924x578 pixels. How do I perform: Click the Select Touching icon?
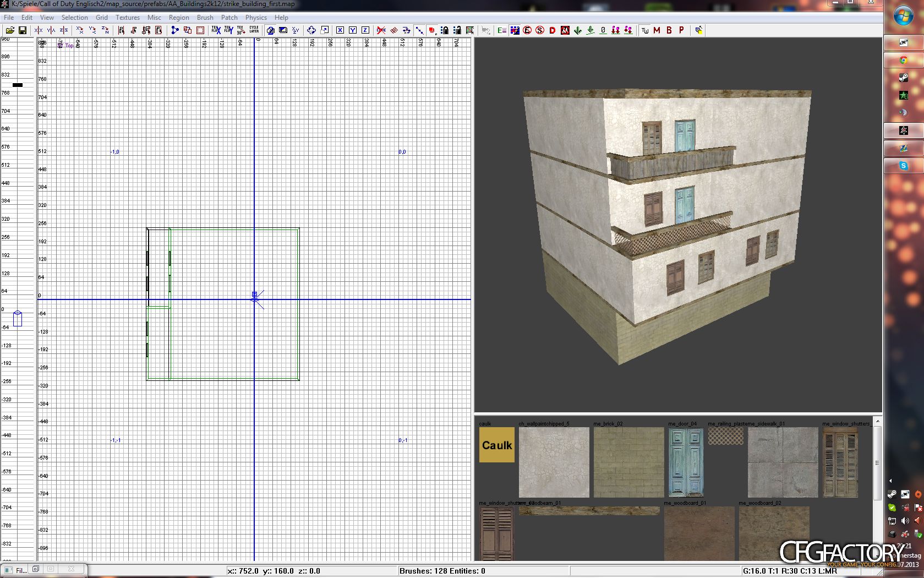134,30
